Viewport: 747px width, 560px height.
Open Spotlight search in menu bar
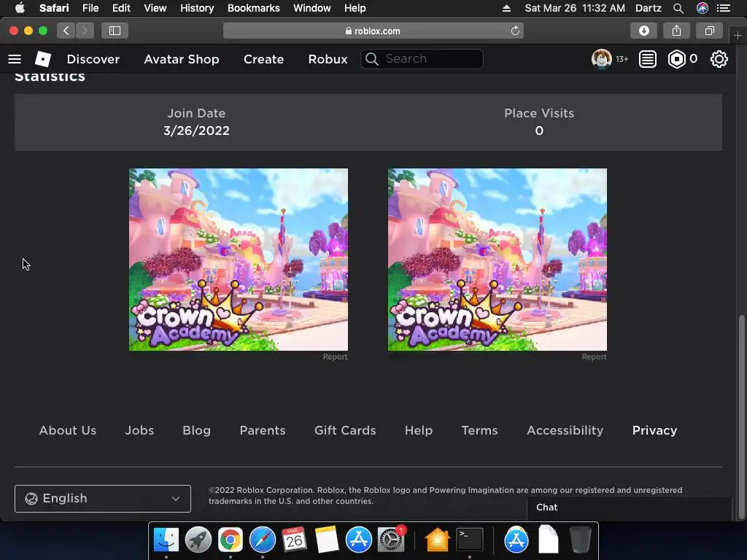point(678,8)
